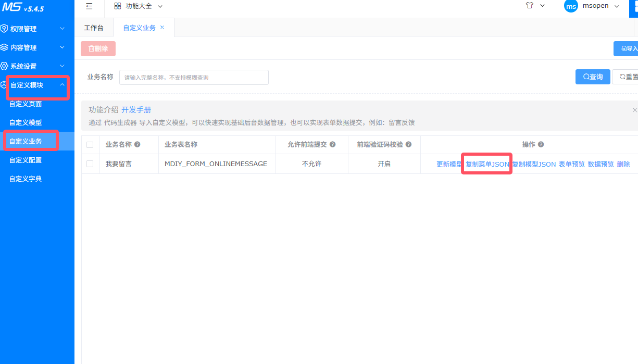Switch to the 工作台 tab
The image size is (638, 364).
point(94,28)
